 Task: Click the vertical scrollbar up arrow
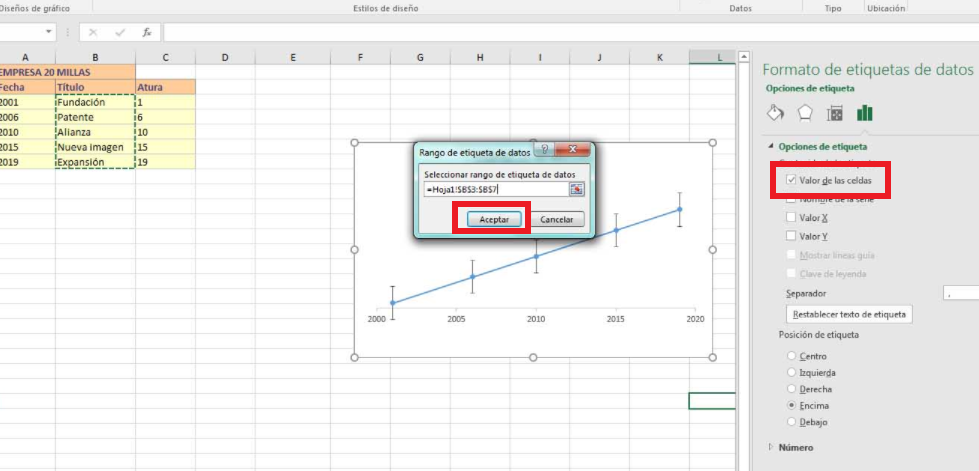click(x=743, y=57)
